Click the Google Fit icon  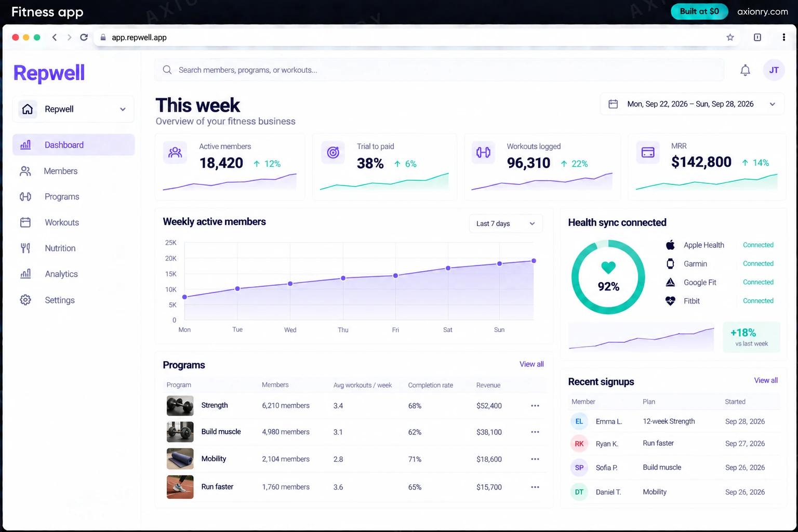pos(670,282)
